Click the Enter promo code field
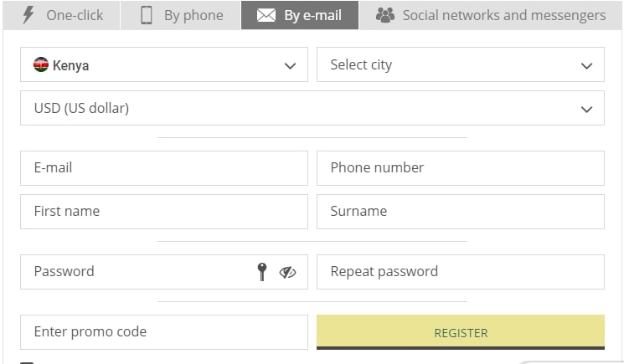Screen dimensions: 624x364 coord(164,332)
